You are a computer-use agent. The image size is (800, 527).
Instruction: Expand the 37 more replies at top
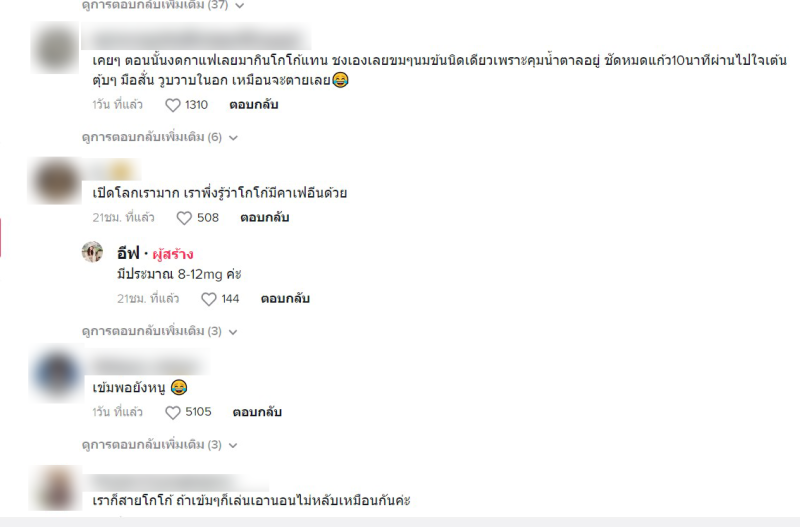pyautogui.click(x=163, y=5)
